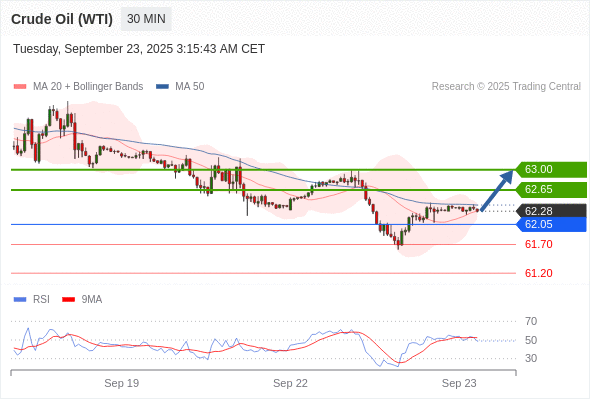Select the Sep 19 date marker
This screenshot has width=590, height=400.
tap(122, 383)
